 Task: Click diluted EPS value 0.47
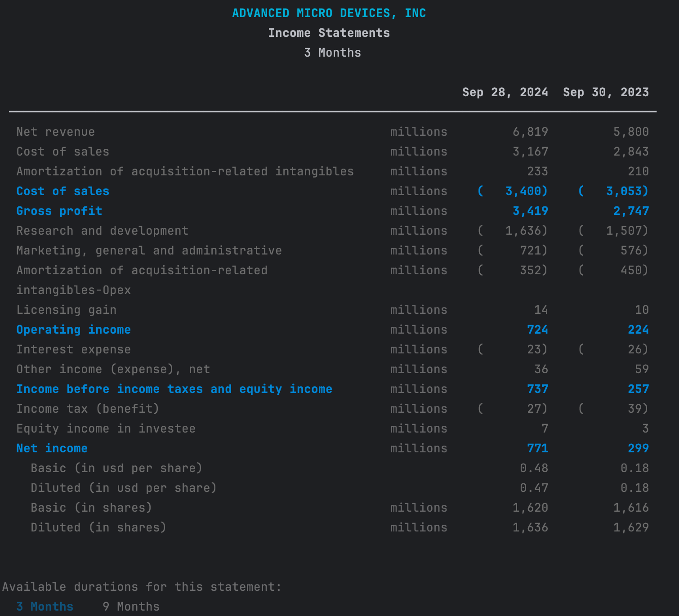[x=534, y=488]
